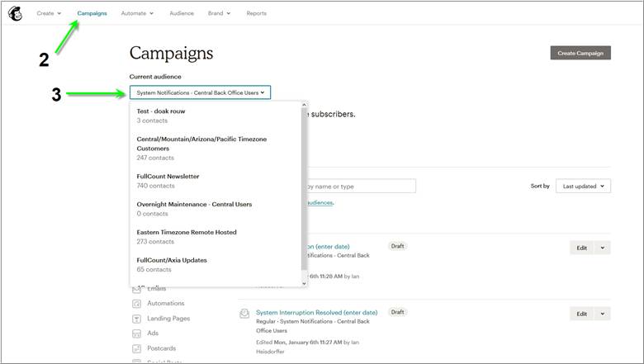Viewport: 644px width, 364px height.
Task: Open the Create menu
Action: click(x=49, y=13)
